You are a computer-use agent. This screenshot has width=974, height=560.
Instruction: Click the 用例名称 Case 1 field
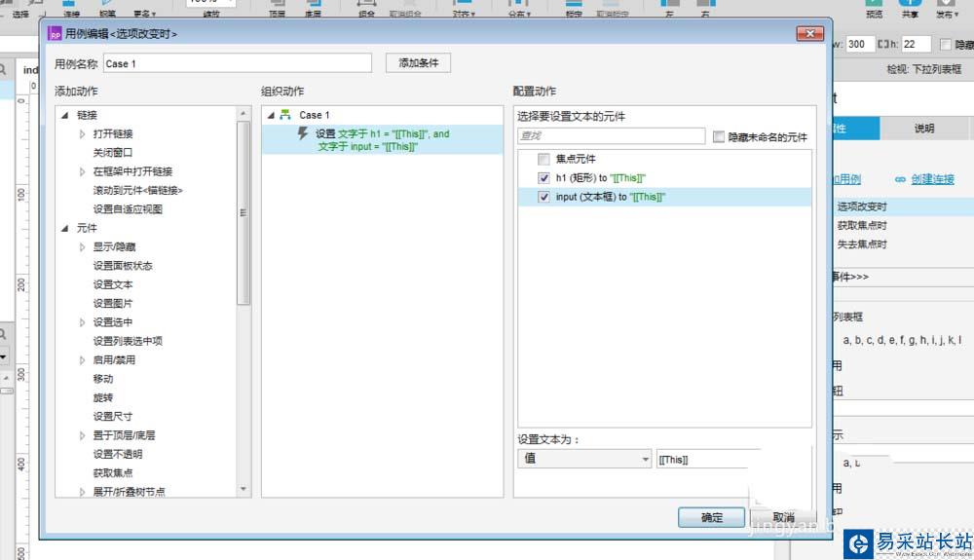tap(238, 63)
